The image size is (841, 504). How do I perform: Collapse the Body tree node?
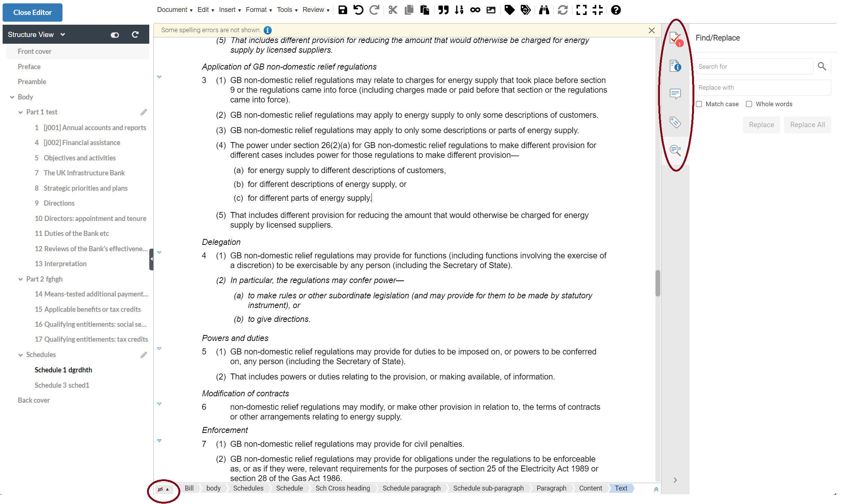point(12,97)
